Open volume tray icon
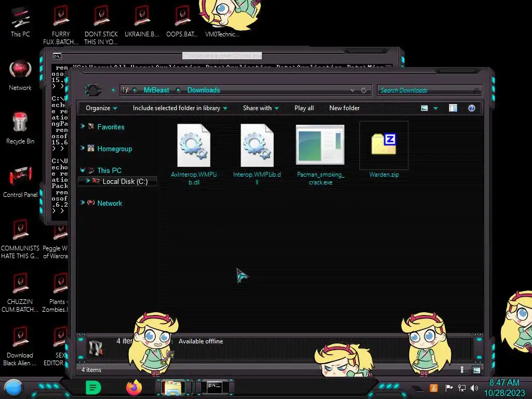 pyautogui.click(x=474, y=388)
